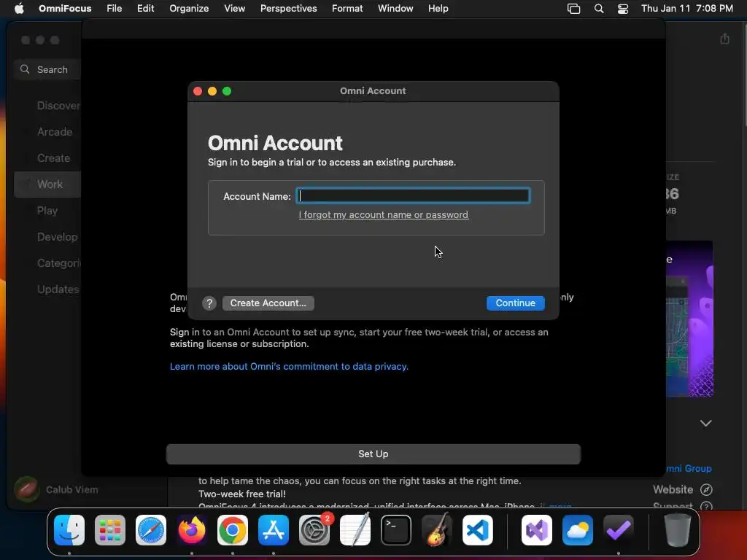Click Stage Manager icon in menu bar
The height and width of the screenshot is (560, 747).
click(x=573, y=9)
